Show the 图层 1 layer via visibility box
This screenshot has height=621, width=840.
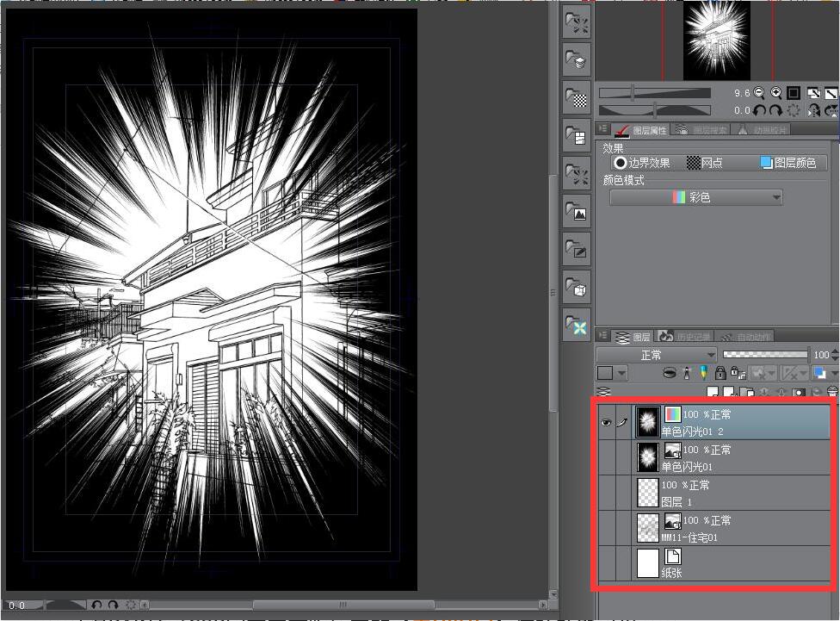pyautogui.click(x=605, y=493)
